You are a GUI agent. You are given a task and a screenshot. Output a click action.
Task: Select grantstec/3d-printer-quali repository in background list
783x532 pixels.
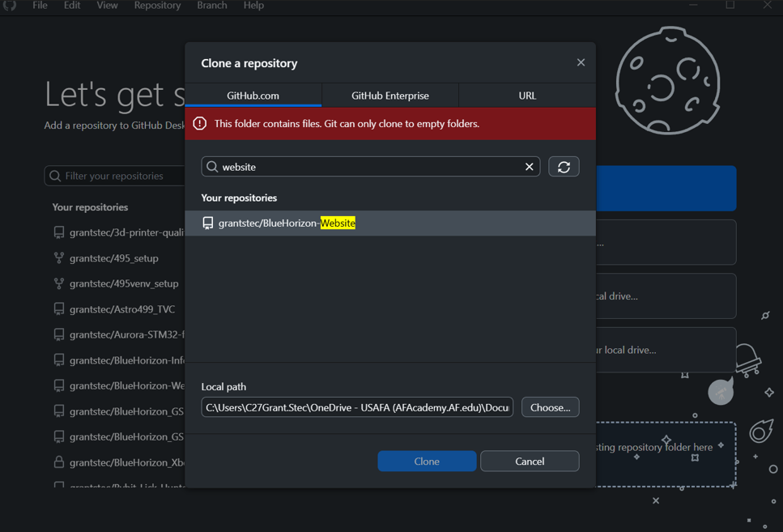click(x=119, y=232)
